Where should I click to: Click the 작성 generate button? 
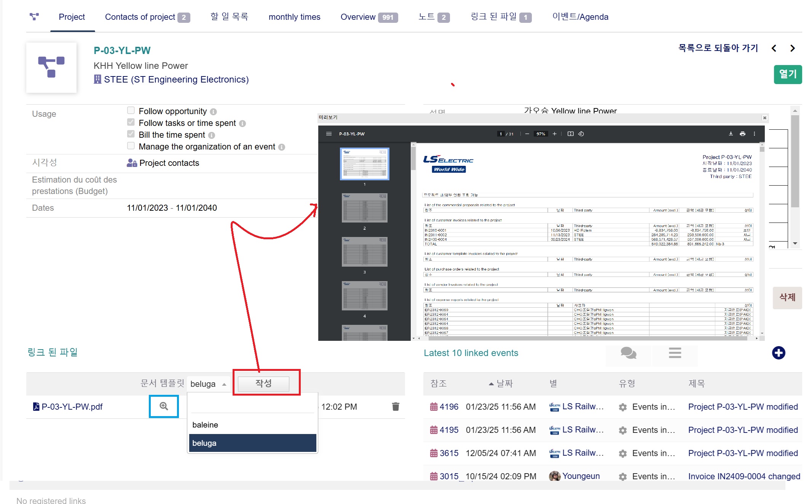(x=263, y=383)
